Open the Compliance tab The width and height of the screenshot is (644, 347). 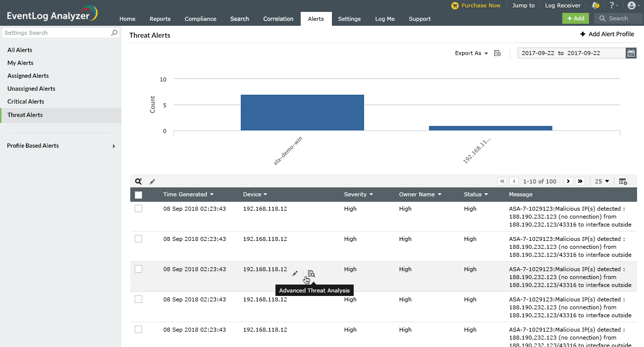tap(200, 19)
